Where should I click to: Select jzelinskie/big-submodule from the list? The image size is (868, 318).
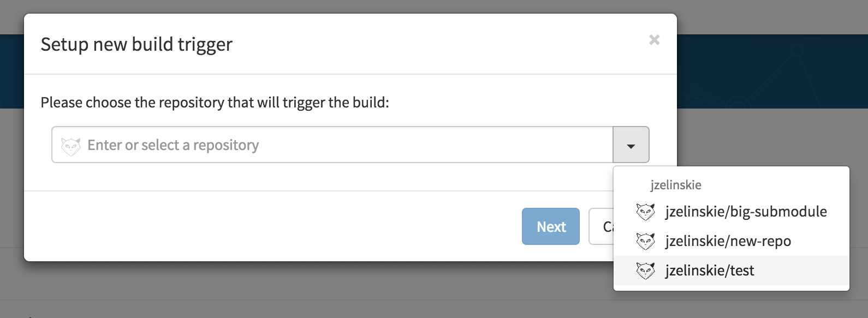pyautogui.click(x=732, y=212)
